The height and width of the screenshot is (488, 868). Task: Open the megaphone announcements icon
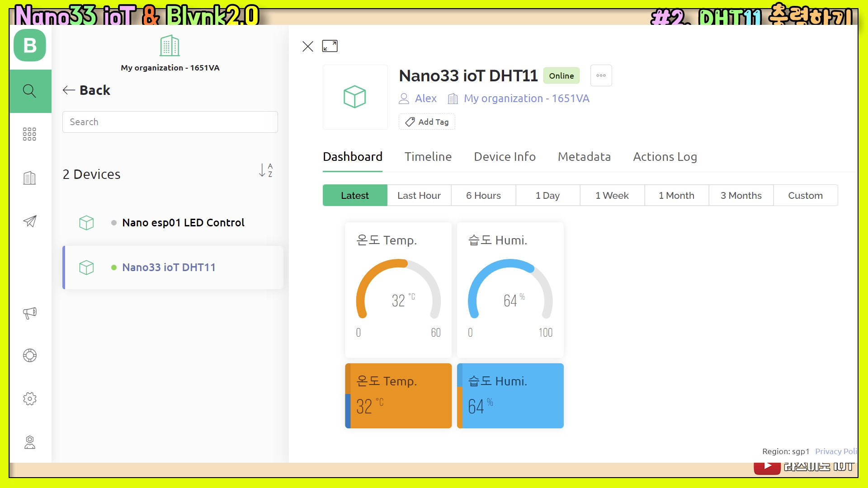[30, 313]
